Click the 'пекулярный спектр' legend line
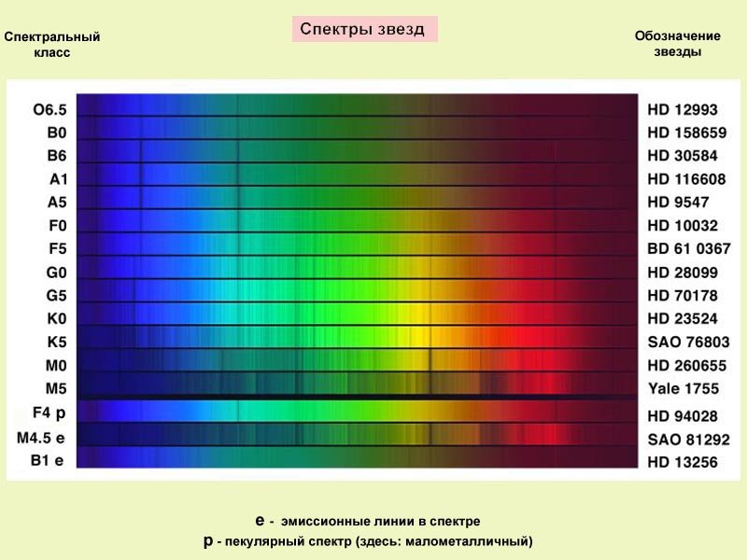Viewport: 747px width, 560px height. (368, 541)
